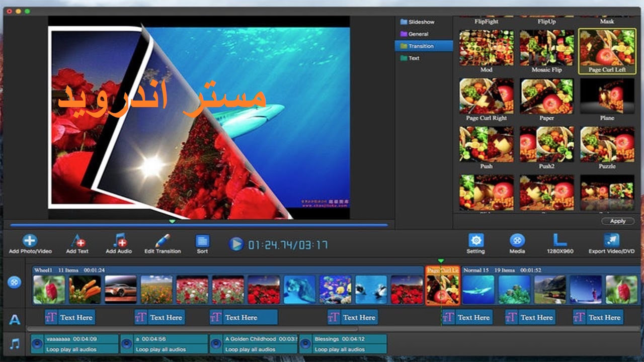Open the Setting gear icon

tap(475, 240)
